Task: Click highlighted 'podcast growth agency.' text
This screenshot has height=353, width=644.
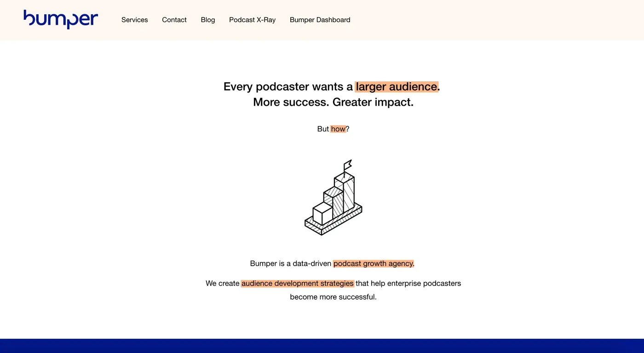Action: [374, 263]
